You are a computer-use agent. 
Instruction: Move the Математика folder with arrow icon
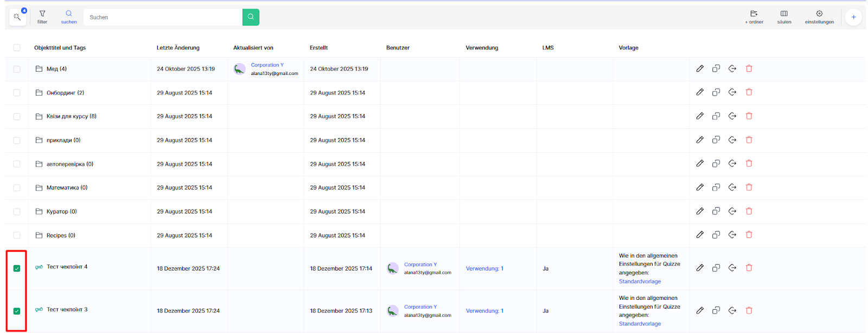pyautogui.click(x=732, y=187)
